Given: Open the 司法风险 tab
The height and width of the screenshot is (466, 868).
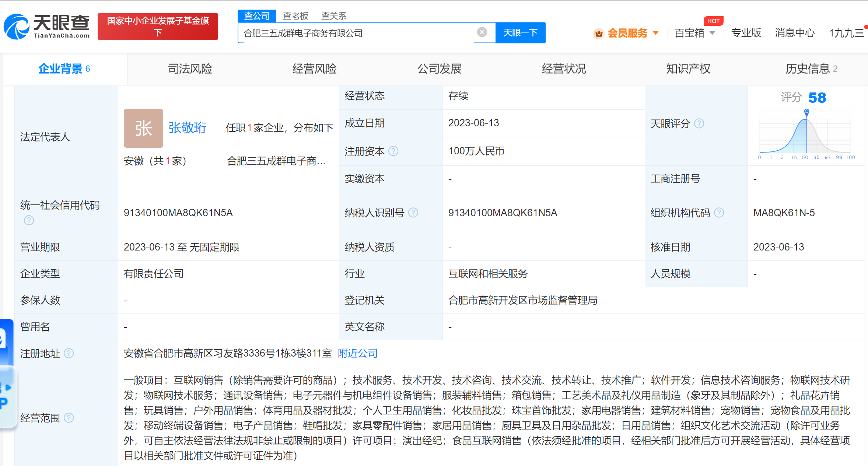Looking at the screenshot, I should click(190, 69).
